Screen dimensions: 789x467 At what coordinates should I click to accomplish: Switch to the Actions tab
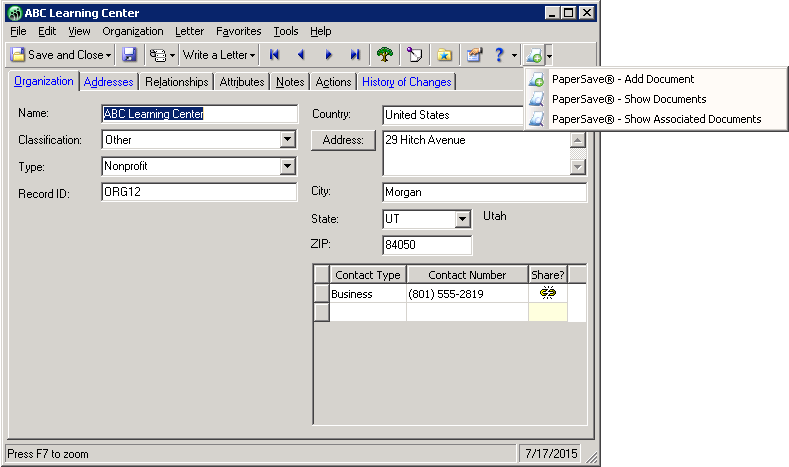coord(334,82)
